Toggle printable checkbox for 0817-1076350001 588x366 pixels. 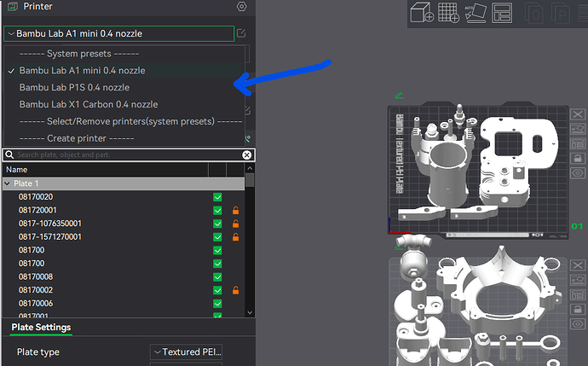[217, 224]
